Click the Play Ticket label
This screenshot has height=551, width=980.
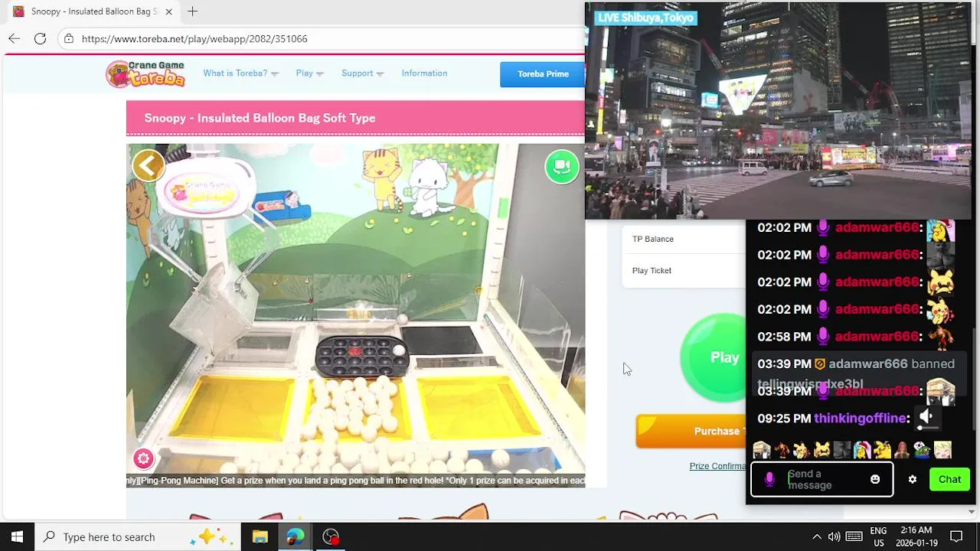click(x=652, y=270)
